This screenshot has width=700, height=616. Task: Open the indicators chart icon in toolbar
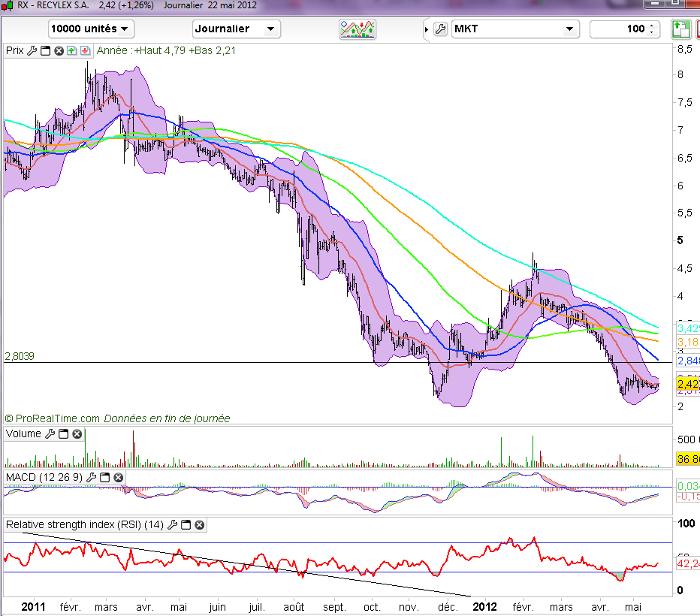358,29
